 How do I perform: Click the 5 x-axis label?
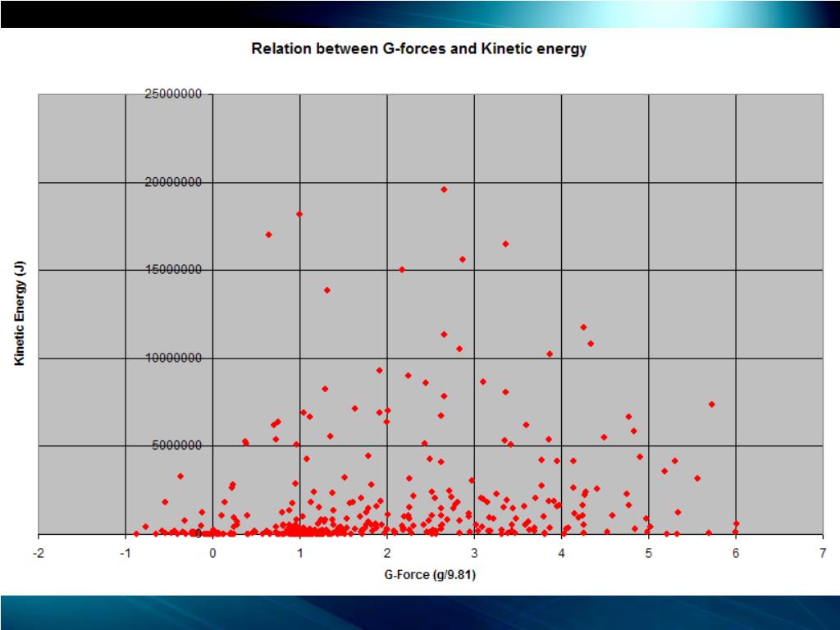649,554
